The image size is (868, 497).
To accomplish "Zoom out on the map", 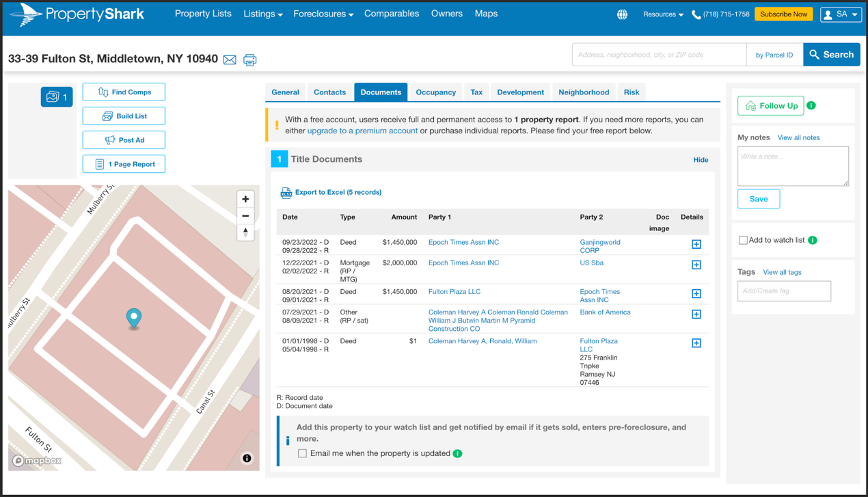I will coord(245,216).
